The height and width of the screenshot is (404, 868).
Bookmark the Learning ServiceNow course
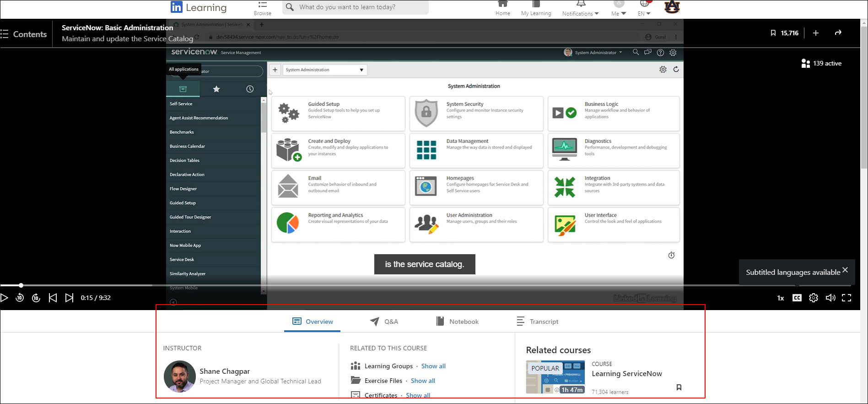coord(679,388)
